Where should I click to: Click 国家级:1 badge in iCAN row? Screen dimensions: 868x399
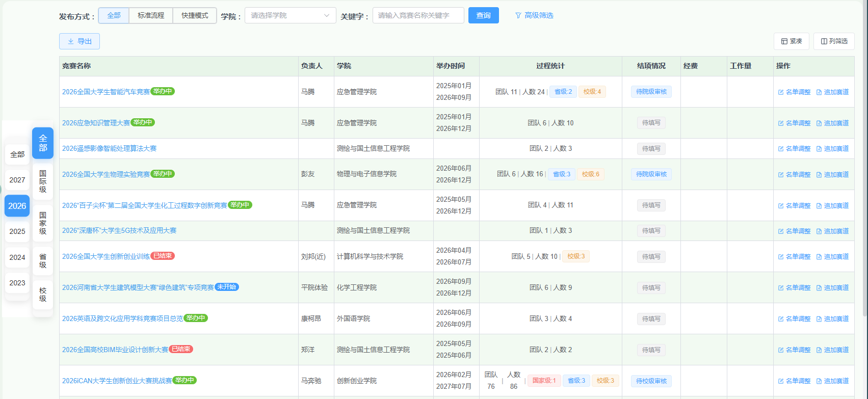tap(544, 381)
